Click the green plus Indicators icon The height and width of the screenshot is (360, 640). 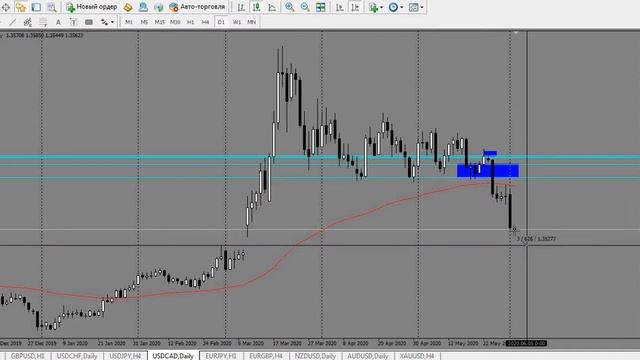(373, 7)
